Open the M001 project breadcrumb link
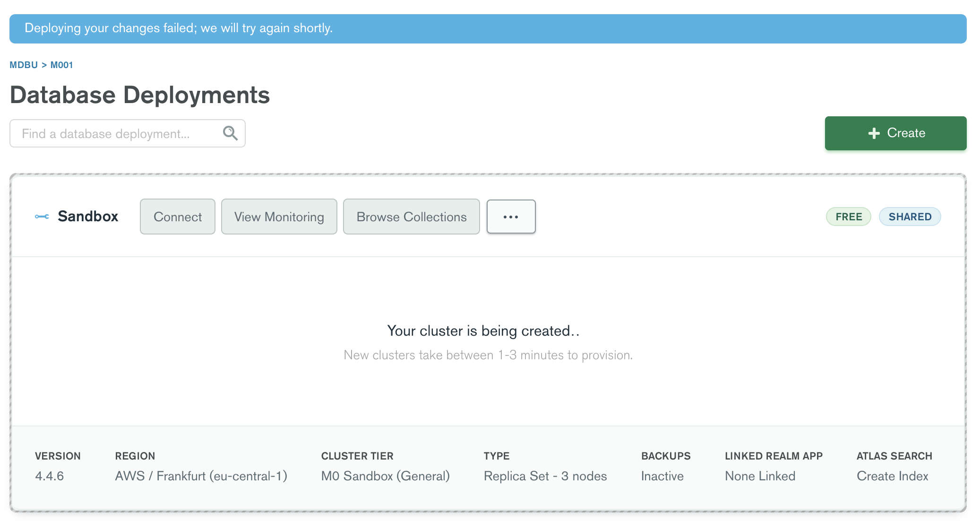 [x=62, y=65]
